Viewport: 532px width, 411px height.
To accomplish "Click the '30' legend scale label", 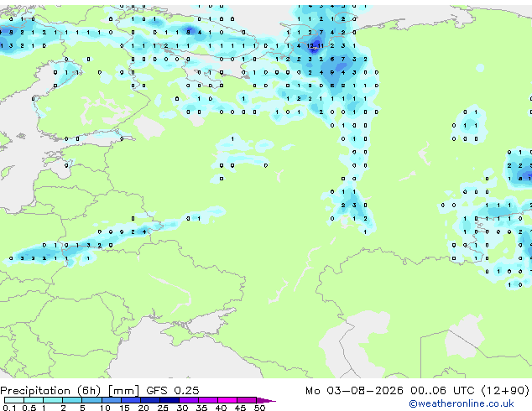I will click(182, 408).
